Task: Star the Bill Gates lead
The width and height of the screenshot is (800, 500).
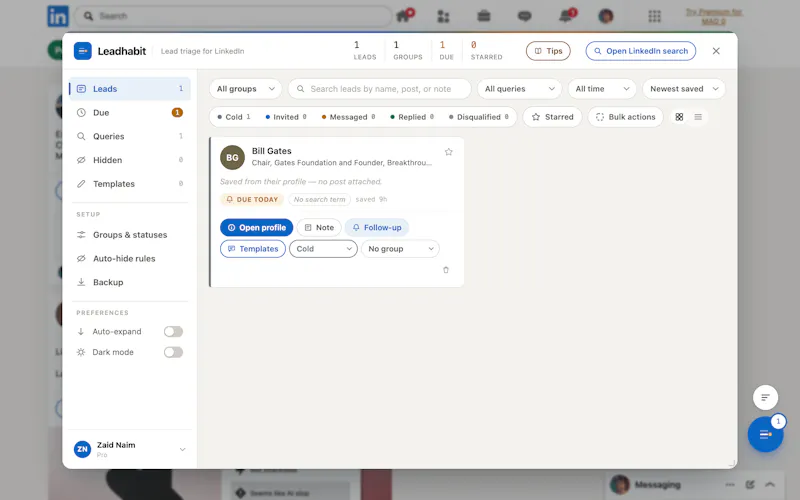Action: coord(448,152)
